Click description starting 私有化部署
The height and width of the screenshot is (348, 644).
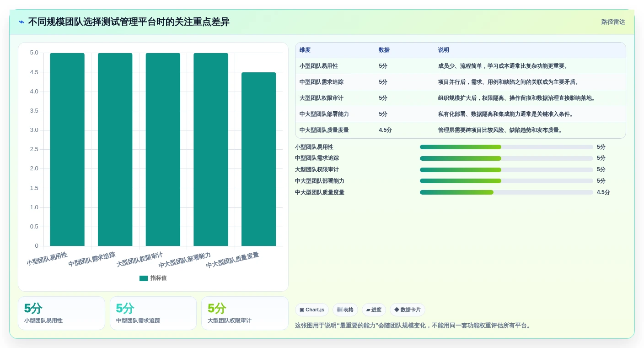(506, 114)
